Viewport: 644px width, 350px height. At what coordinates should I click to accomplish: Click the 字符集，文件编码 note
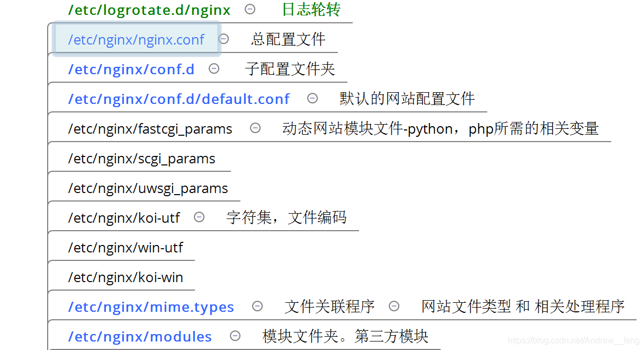(287, 217)
